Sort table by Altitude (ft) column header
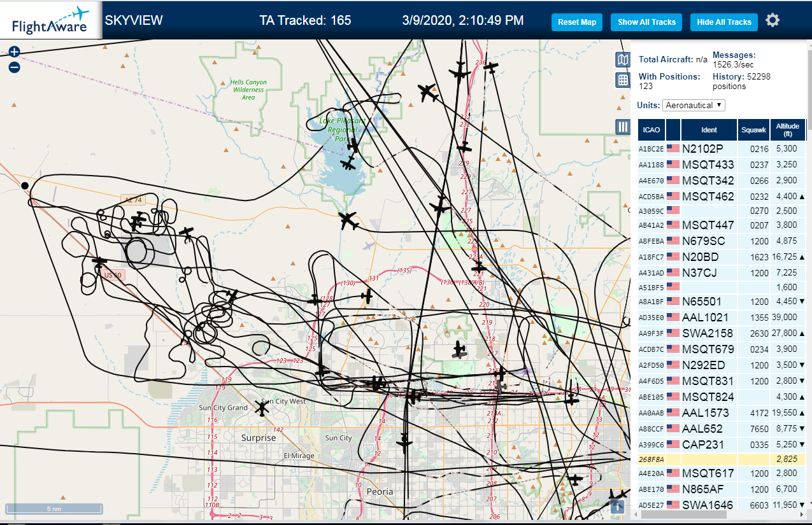This screenshot has width=812, height=525. 787,130
